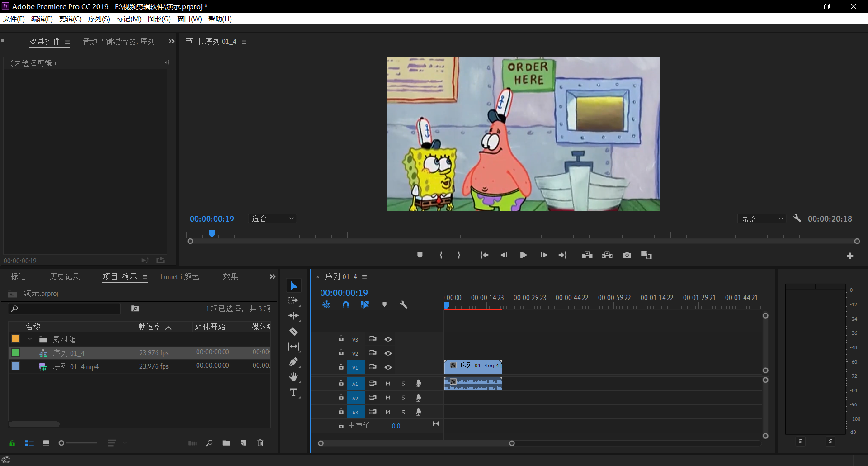Open the 序列(S) menu
Viewport: 868px width, 466px height.
(x=99, y=19)
